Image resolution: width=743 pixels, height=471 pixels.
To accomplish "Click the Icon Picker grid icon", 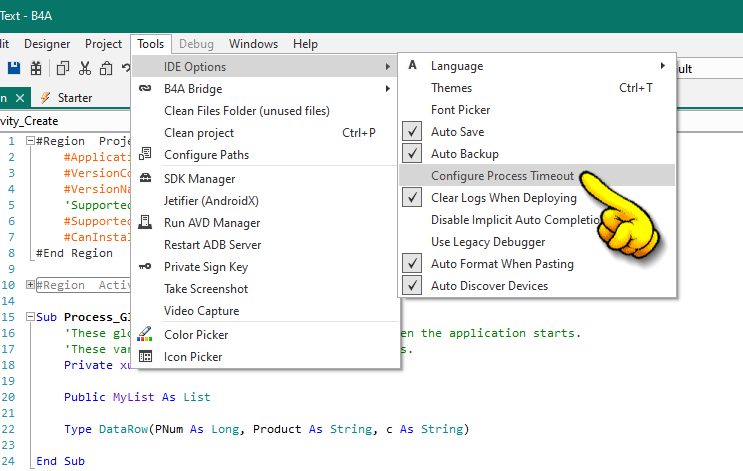I will 145,357.
